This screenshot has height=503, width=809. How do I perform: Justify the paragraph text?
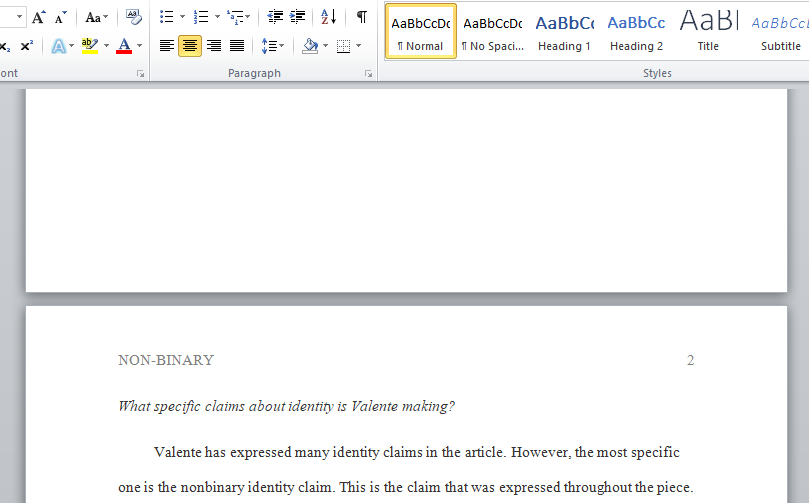(x=237, y=46)
